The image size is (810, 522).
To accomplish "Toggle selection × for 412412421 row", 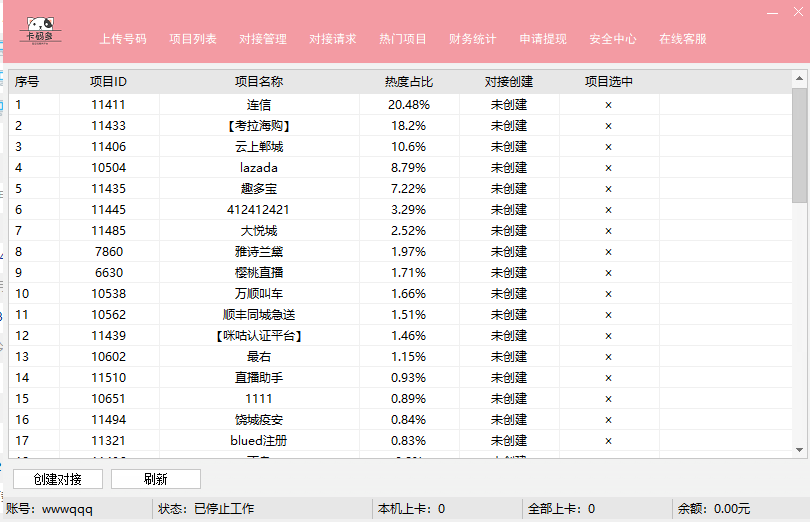I will tap(609, 210).
